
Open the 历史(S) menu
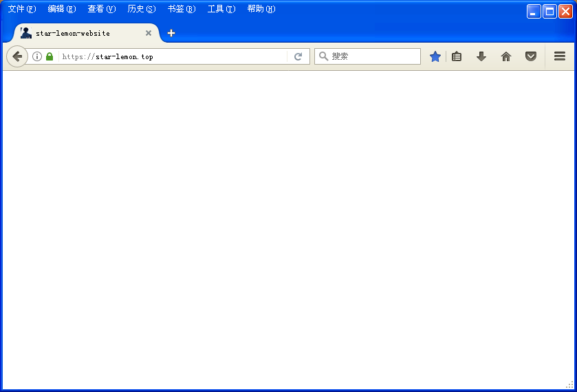click(x=142, y=9)
